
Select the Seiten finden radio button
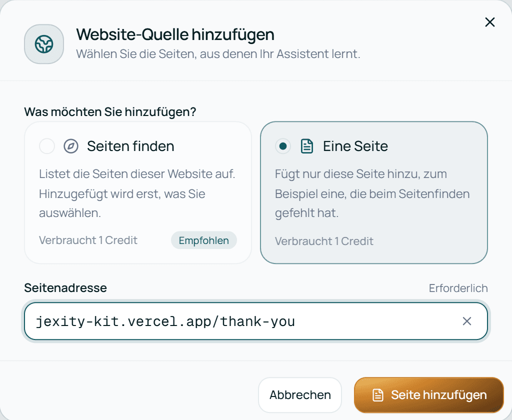(47, 146)
